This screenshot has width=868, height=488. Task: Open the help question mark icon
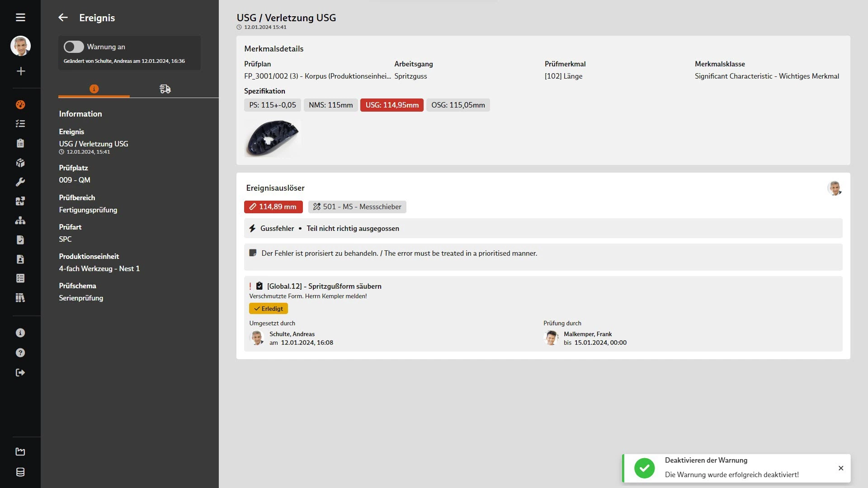[20, 353]
